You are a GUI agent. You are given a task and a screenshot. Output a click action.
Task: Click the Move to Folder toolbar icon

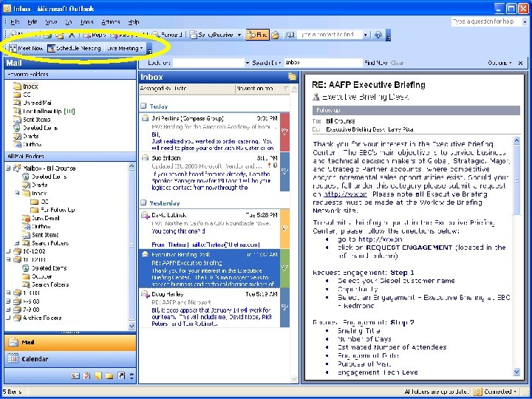(60, 35)
